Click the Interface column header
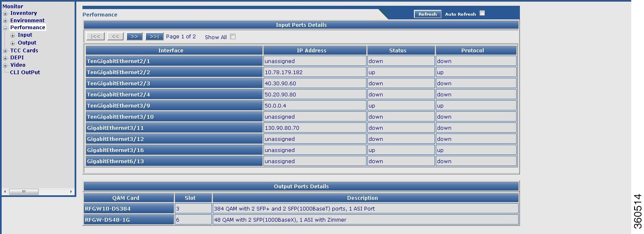This screenshot has width=644, height=234. (x=174, y=50)
